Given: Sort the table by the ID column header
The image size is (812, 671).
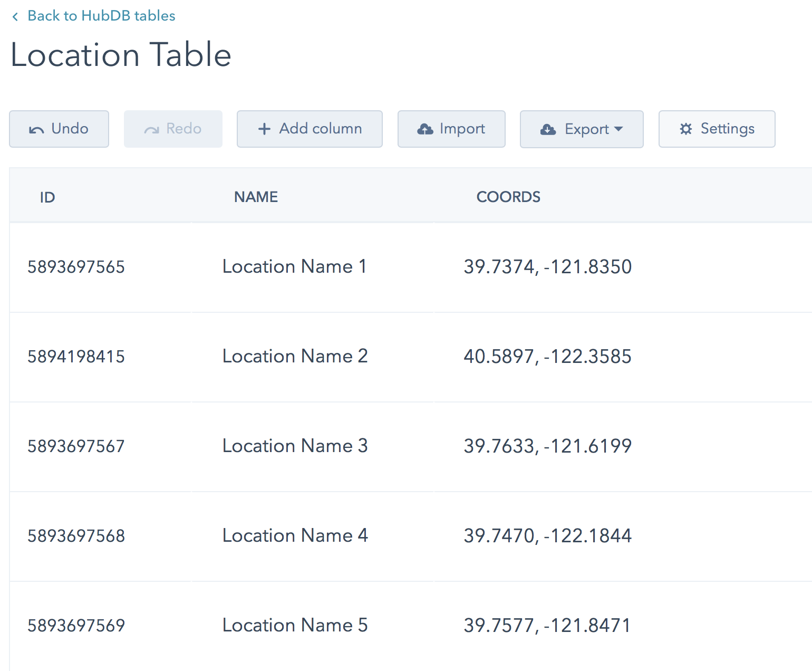Looking at the screenshot, I should pyautogui.click(x=47, y=196).
